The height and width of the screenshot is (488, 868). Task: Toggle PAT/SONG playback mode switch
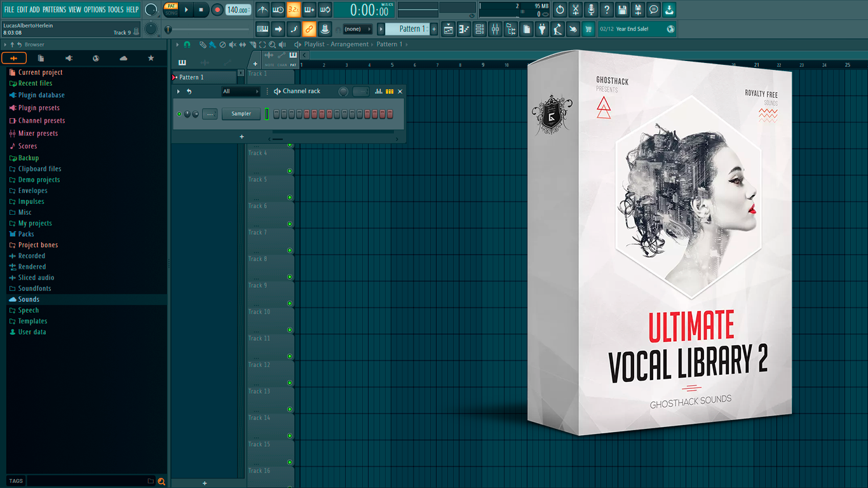[x=171, y=10]
